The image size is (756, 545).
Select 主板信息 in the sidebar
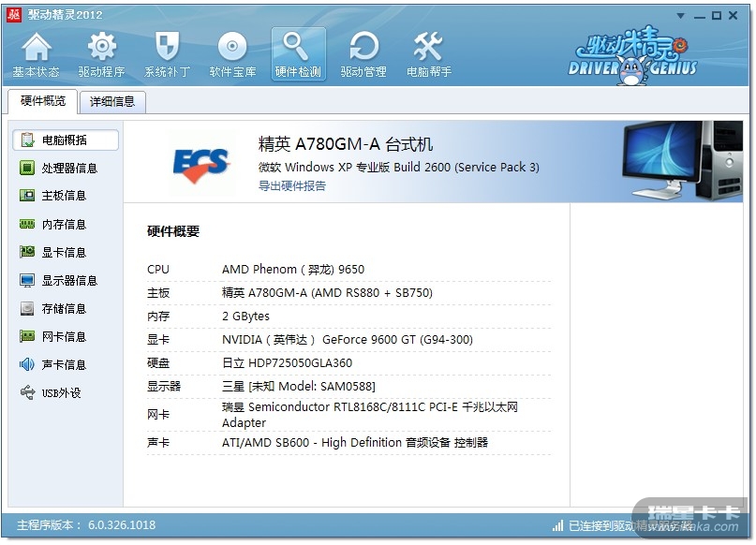[65, 196]
